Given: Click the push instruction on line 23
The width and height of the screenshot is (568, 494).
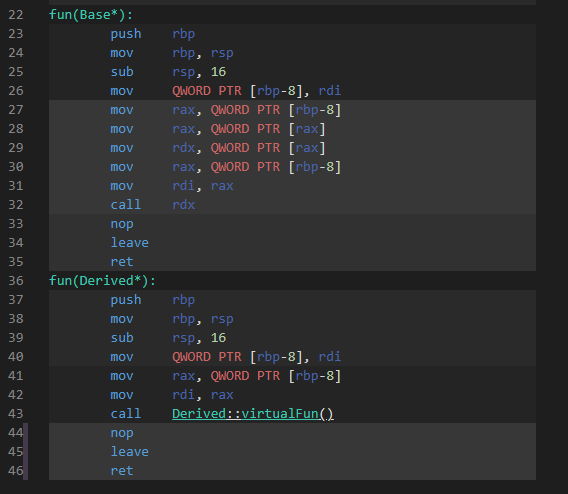Looking at the screenshot, I should [x=126, y=34].
